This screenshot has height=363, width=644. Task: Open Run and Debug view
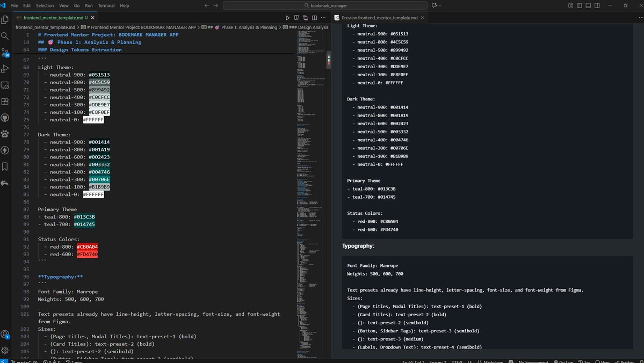point(5,69)
